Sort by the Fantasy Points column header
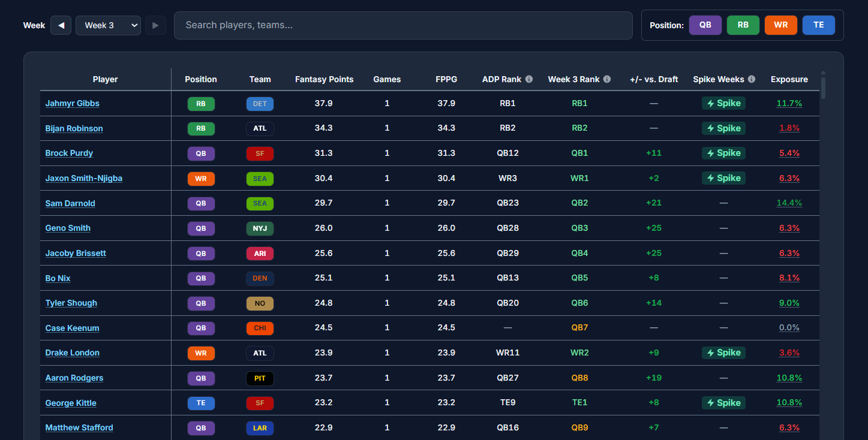This screenshot has height=440, width=868. click(x=325, y=79)
